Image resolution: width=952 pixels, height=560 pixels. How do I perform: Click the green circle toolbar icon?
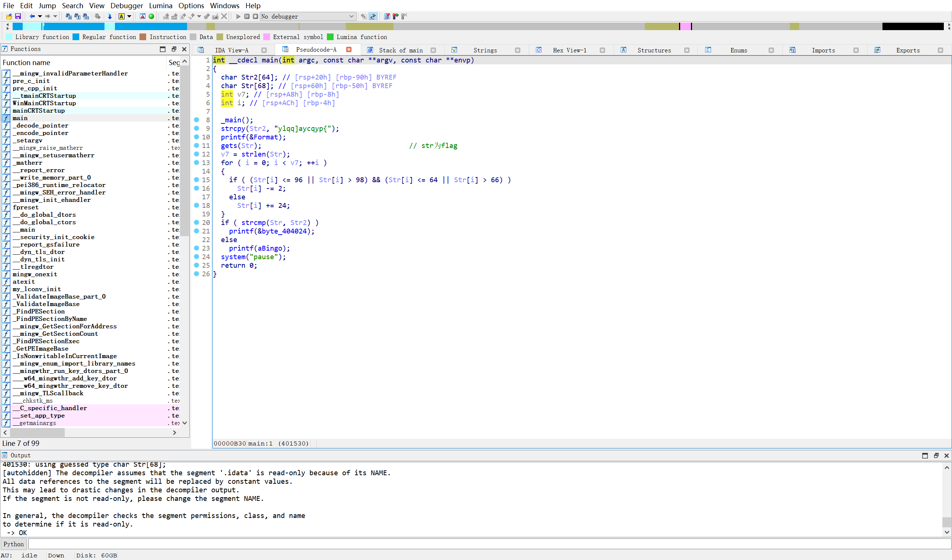point(151,16)
